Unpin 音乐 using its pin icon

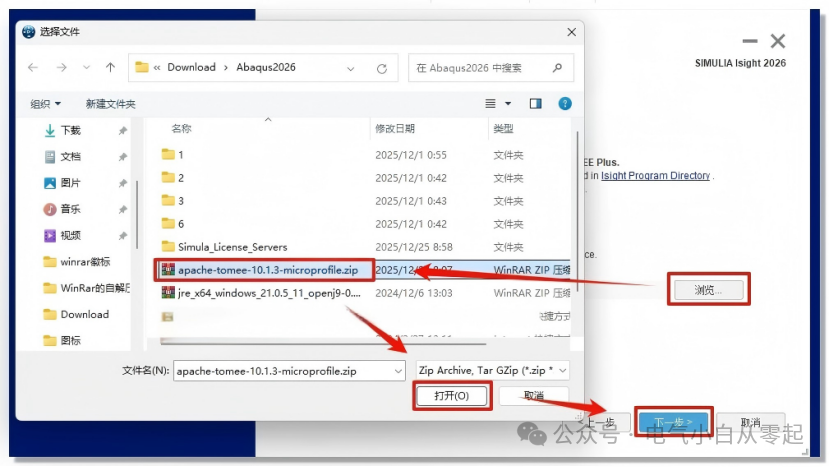point(122,209)
